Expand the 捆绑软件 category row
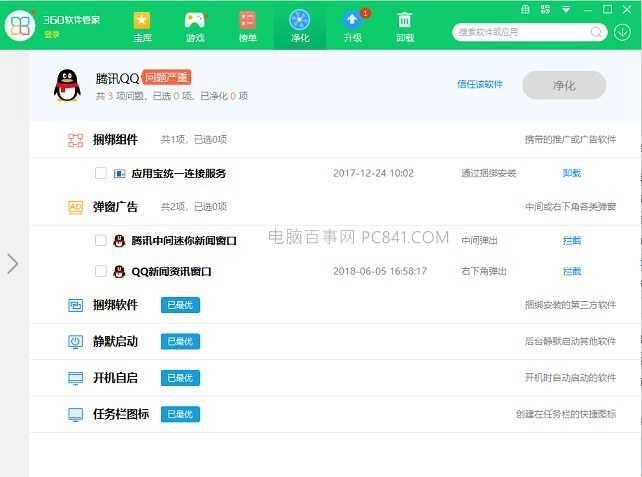The image size is (642, 477). 115,305
